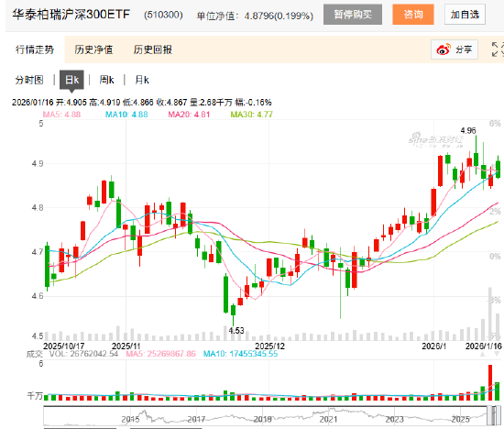
Task: Click fund name 华泰柏瑞沪深300ETF
Action: point(71,15)
